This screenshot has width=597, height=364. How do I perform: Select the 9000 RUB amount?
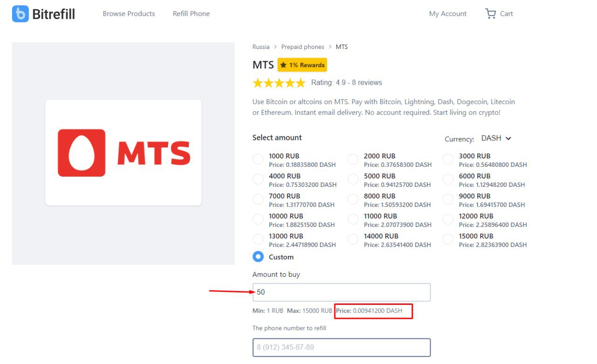(x=448, y=199)
